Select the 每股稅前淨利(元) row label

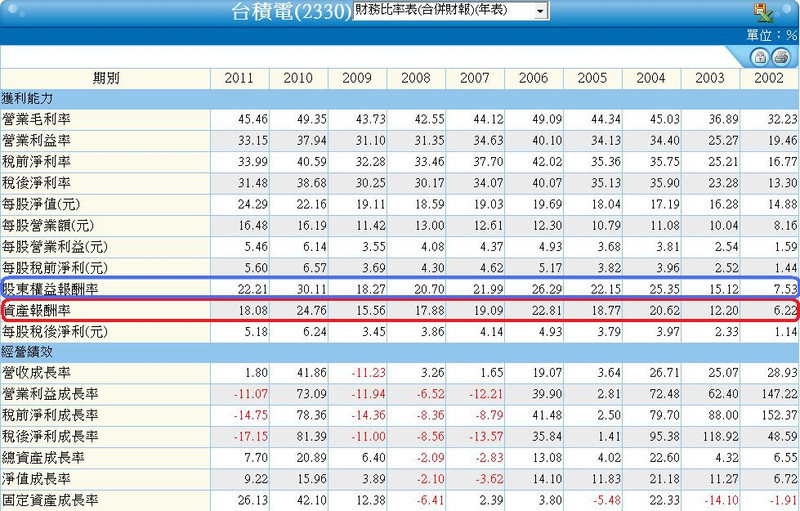coord(55,268)
